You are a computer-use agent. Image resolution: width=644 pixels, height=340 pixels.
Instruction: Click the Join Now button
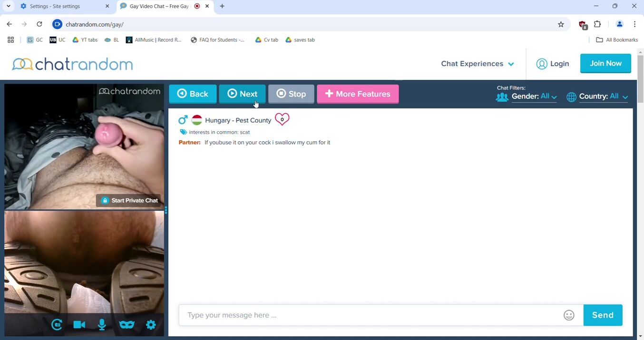click(x=605, y=63)
